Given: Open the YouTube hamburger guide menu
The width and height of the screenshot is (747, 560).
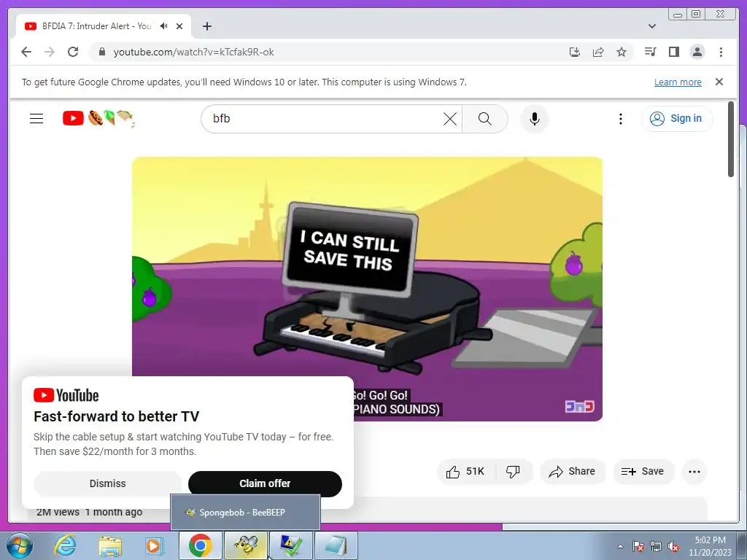Looking at the screenshot, I should [x=36, y=119].
